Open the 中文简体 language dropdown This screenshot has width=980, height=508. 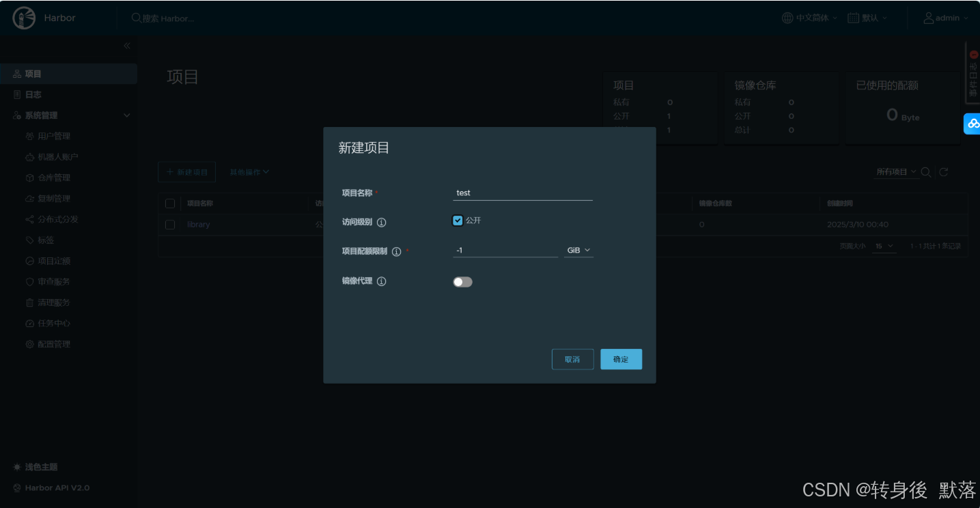click(810, 18)
